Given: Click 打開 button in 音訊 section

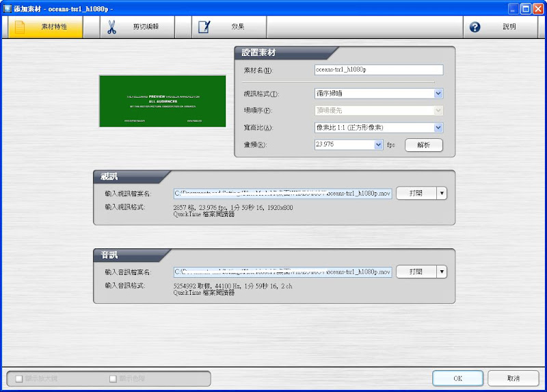Looking at the screenshot, I should (416, 272).
